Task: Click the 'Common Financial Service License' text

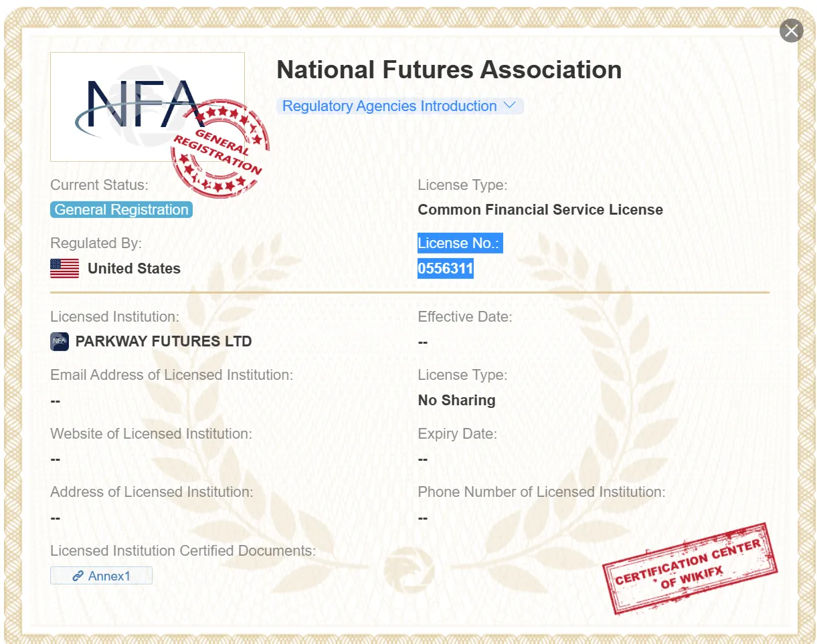Action: [x=541, y=210]
